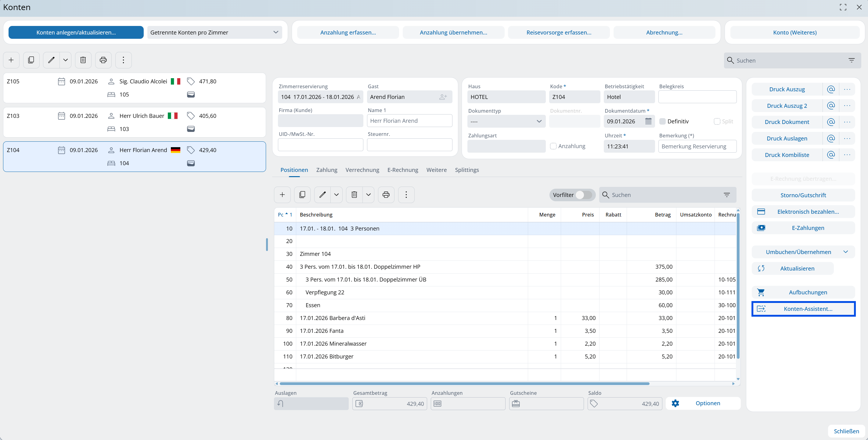
Task: Switch to the Zahlung tab
Action: 326,170
